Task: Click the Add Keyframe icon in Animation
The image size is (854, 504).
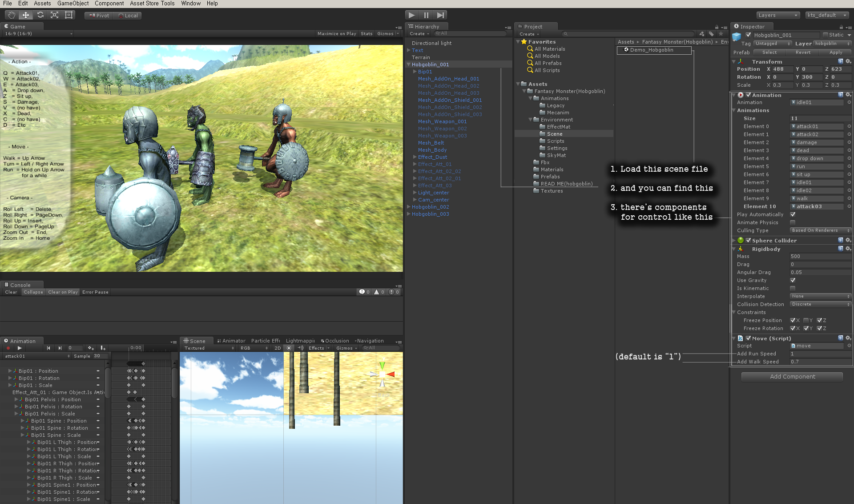Action: [x=91, y=348]
